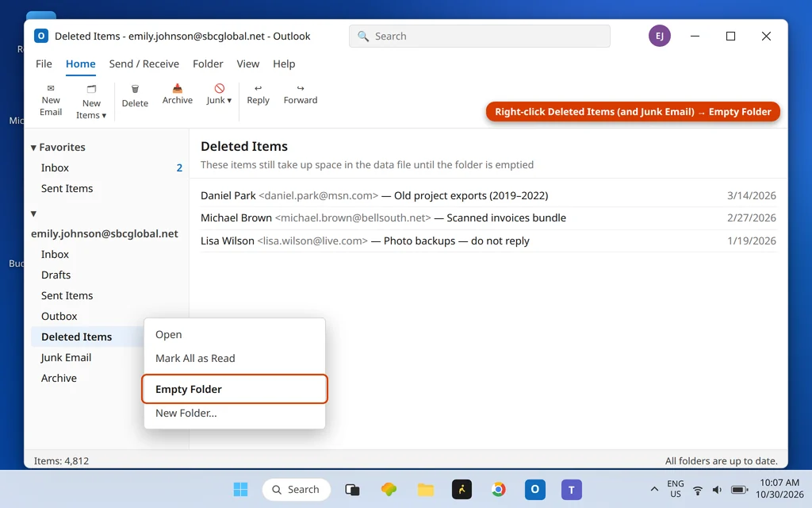
Task: Click the Outlook taskbar icon
Action: 535,489
